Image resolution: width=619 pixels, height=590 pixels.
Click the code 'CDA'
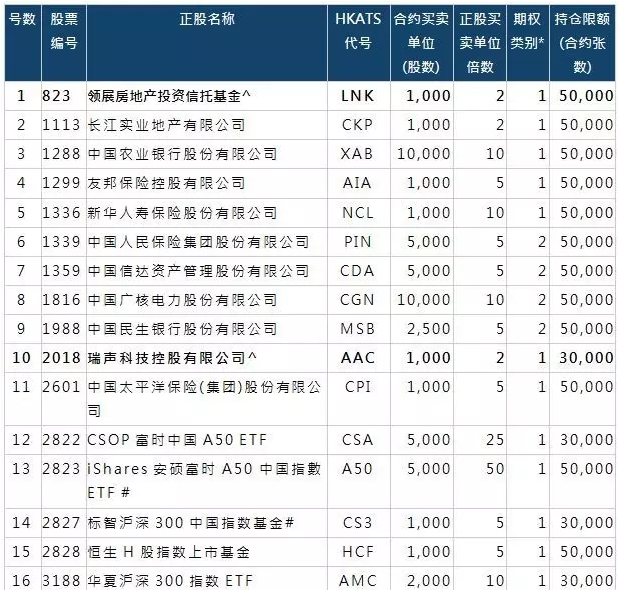point(357,271)
